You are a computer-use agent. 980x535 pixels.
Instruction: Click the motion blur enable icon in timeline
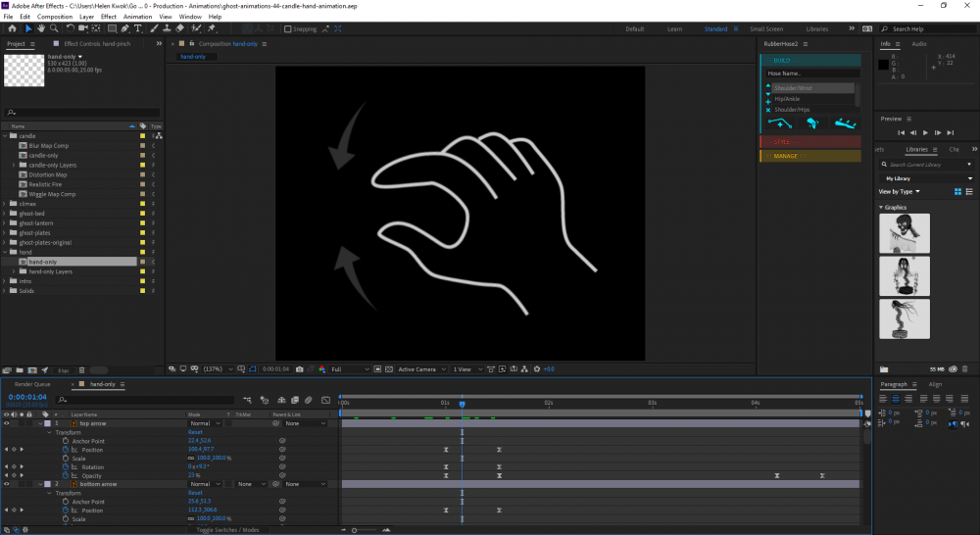[308, 400]
